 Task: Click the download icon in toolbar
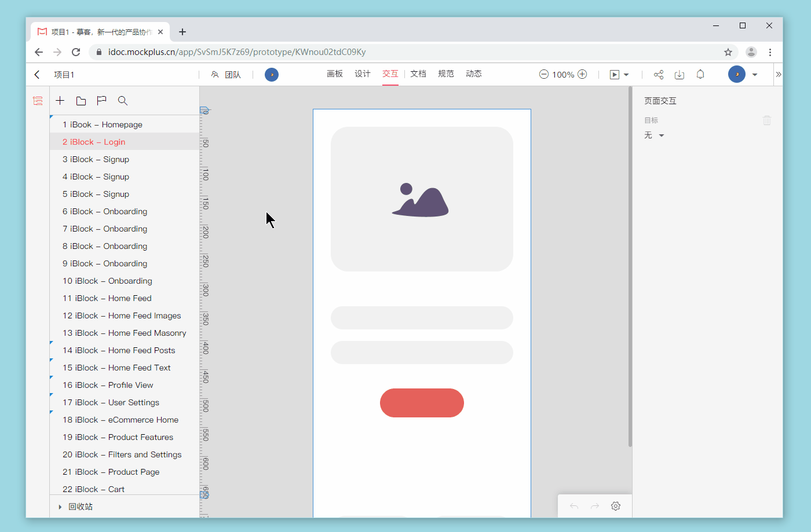point(680,75)
